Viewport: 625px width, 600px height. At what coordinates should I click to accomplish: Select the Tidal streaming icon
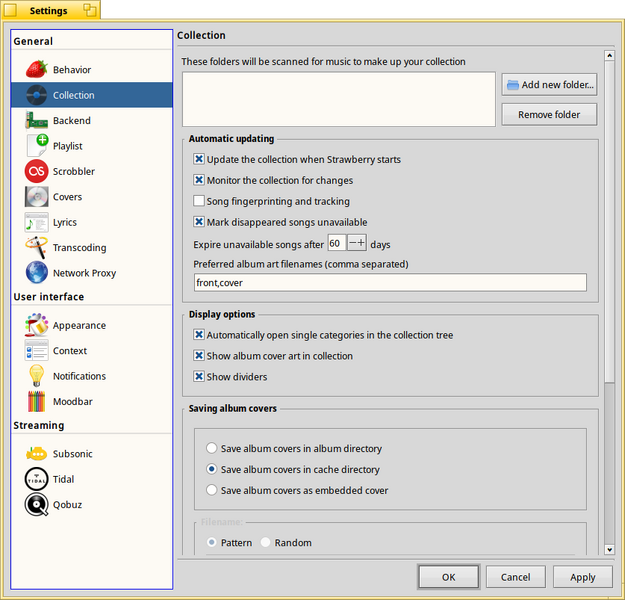tap(37, 479)
